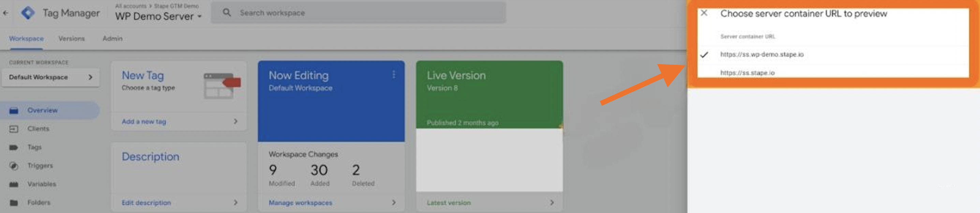Click the Add a new tag link
The width and height of the screenshot is (980, 213).
point(144,122)
